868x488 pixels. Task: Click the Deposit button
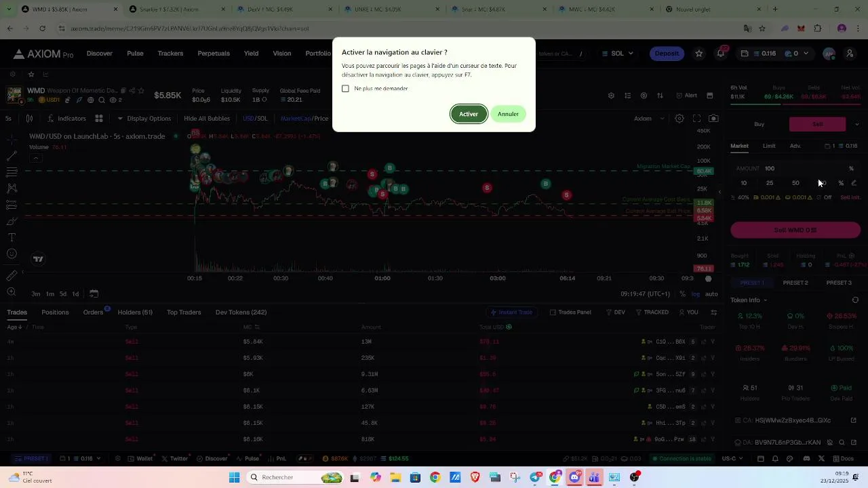pos(667,54)
